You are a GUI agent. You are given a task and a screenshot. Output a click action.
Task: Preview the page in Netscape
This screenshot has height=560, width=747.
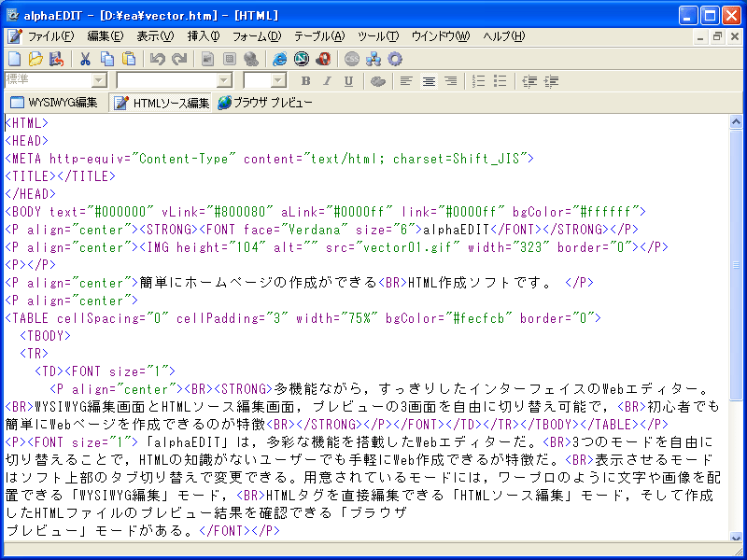click(302, 59)
